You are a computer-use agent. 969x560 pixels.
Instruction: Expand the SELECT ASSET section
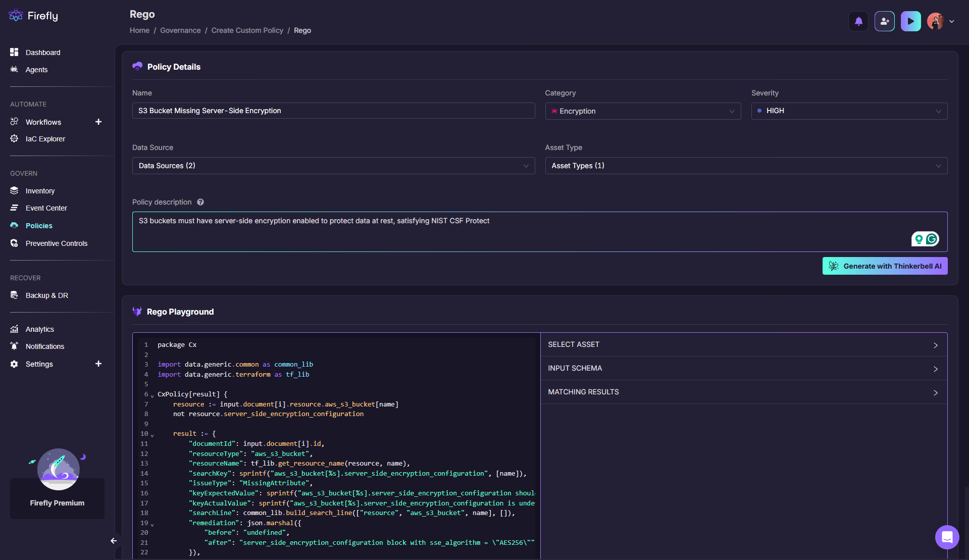[744, 344]
